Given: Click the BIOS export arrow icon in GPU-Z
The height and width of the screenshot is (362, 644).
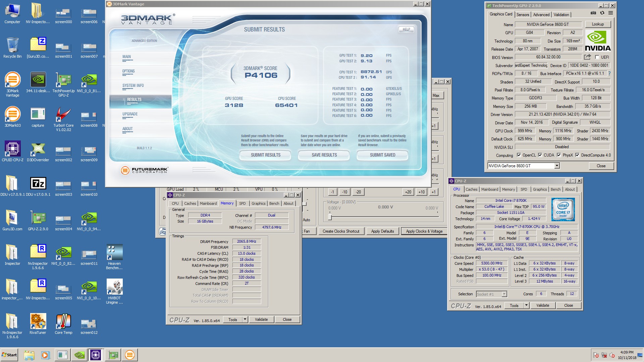Looking at the screenshot, I should 587,57.
